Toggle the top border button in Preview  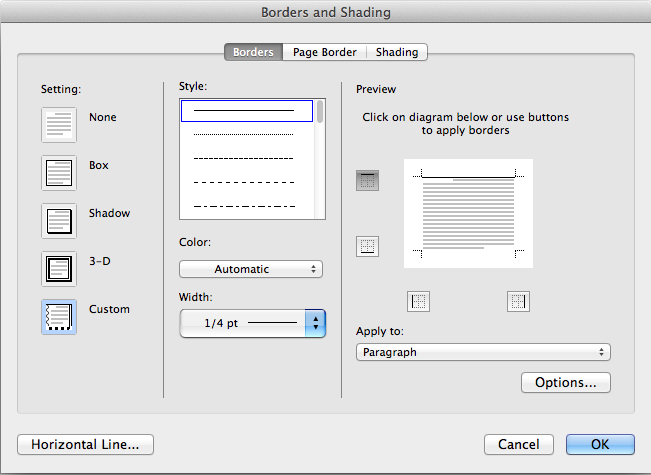(367, 180)
